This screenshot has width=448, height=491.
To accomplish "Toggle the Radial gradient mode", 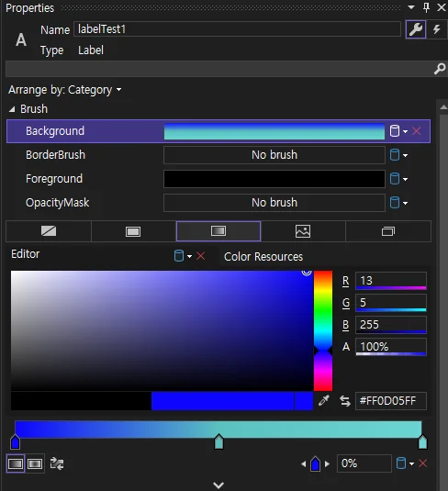I will tap(35, 463).
